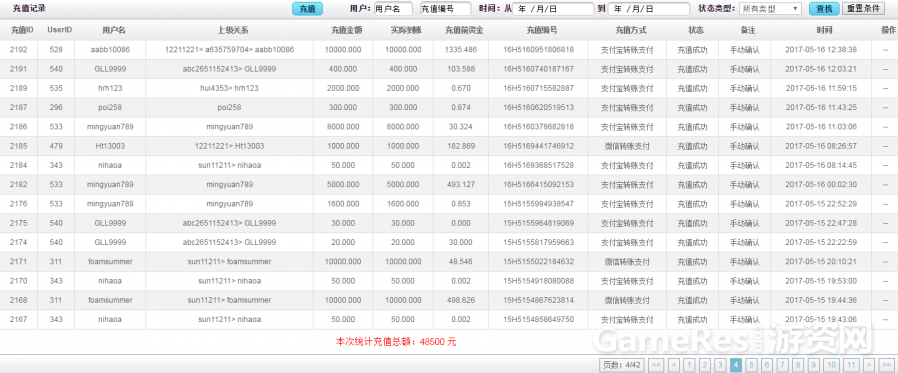The image size is (898, 373).
Task: Open page 7 in pagination
Action: 782,364
